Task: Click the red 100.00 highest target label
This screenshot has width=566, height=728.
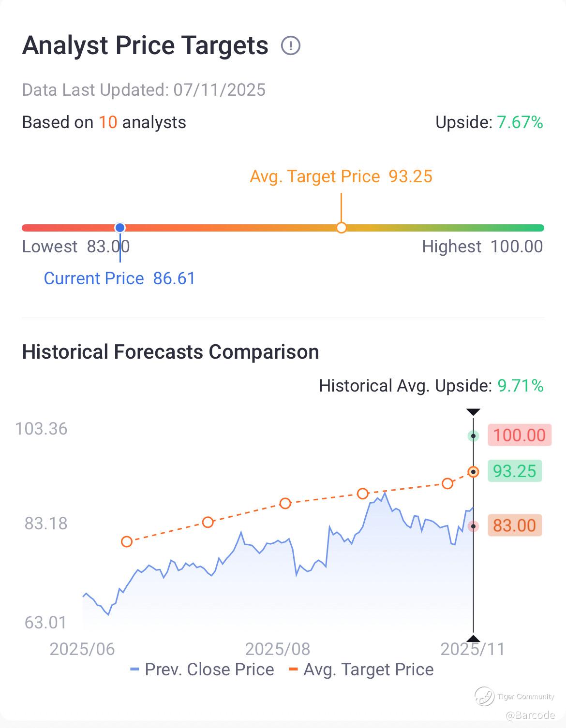Action: pos(519,435)
